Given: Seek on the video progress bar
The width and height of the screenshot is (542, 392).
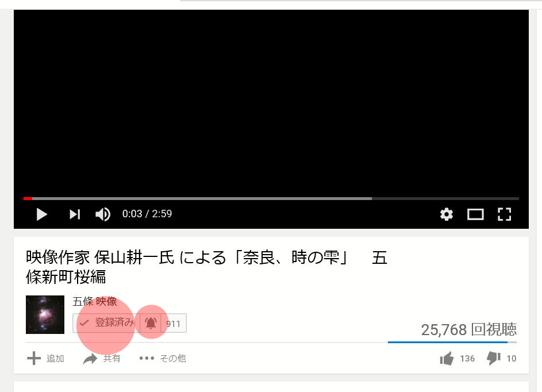Looking at the screenshot, I should pos(271,198).
